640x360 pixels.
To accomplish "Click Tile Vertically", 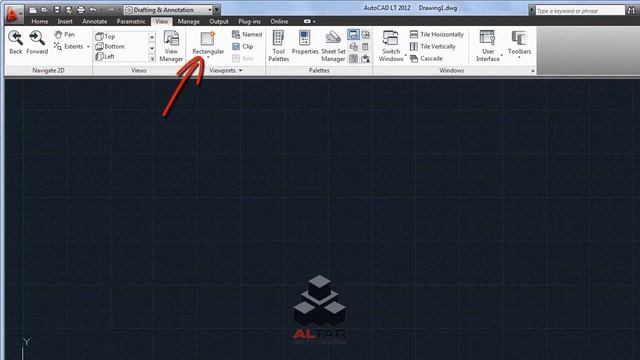I will coord(433,47).
